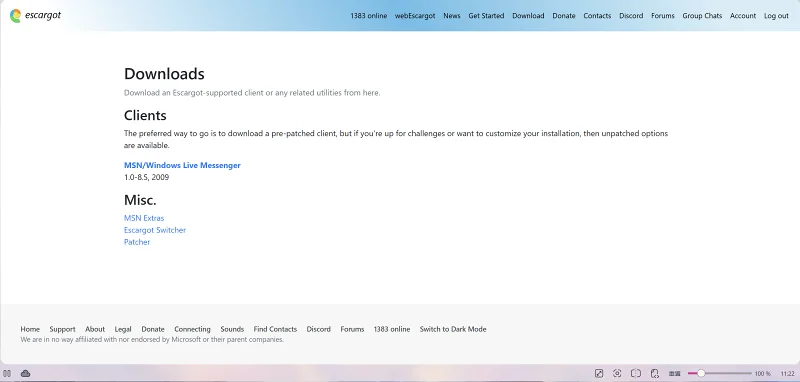Image resolution: width=800 pixels, height=382 pixels.
Task: Open Legal in the footer
Action: (123, 329)
